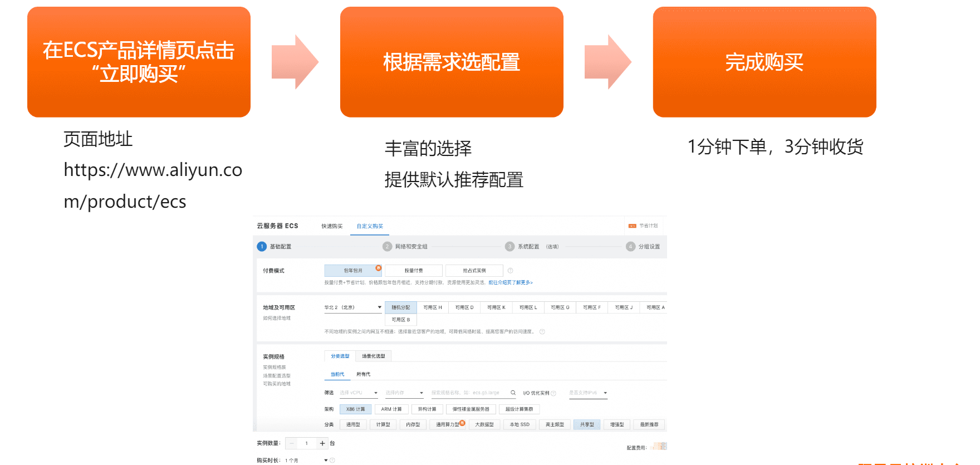Screen dimensions: 980x465
Task: Select 弹性裸金属服务器 architecture
Action: pyautogui.click(x=471, y=409)
